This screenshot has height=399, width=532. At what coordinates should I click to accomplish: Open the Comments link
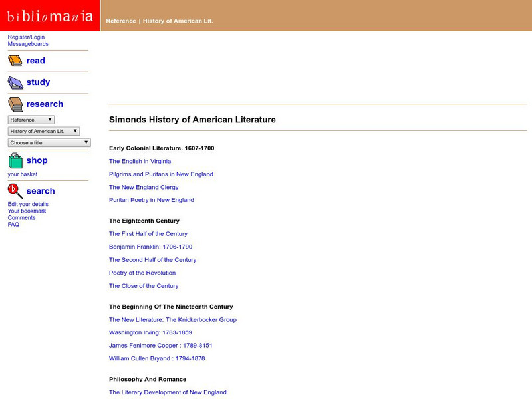point(21,218)
